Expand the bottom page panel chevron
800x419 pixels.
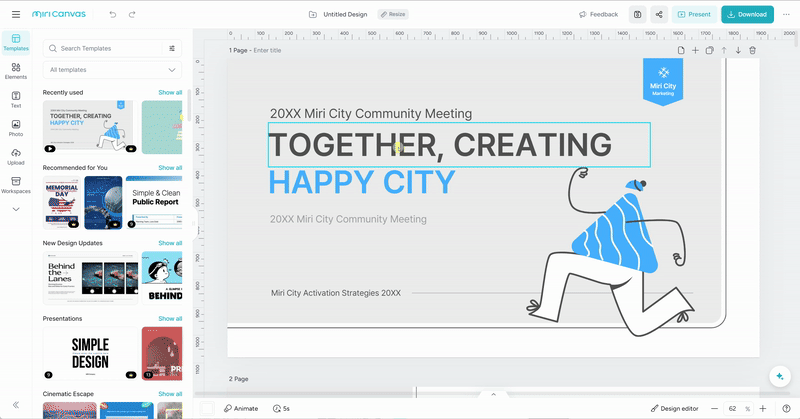click(x=491, y=395)
